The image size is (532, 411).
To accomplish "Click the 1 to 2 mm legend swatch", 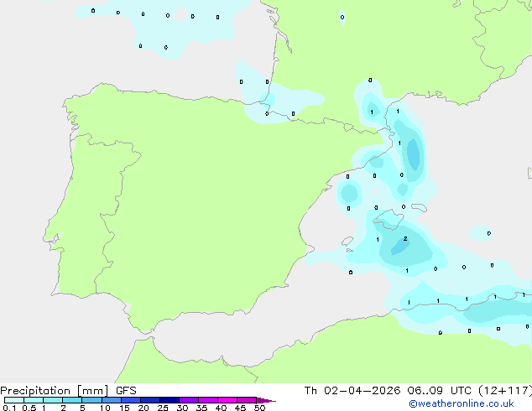I will 53,400.
